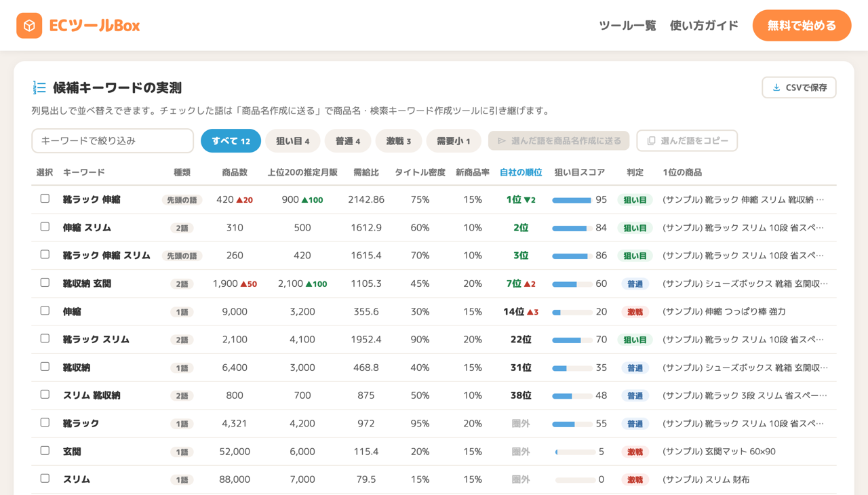Show the 激戦 3 keywords

click(399, 141)
